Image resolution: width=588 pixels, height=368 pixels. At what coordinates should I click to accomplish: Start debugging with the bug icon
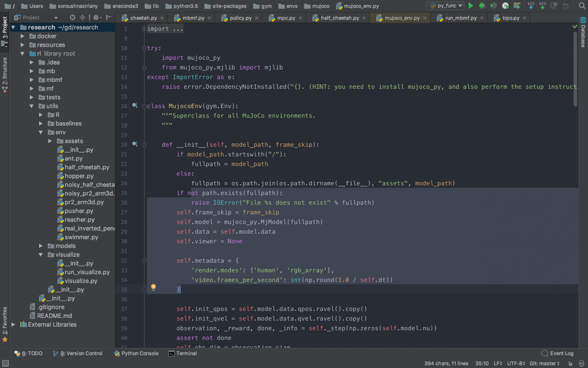point(482,6)
